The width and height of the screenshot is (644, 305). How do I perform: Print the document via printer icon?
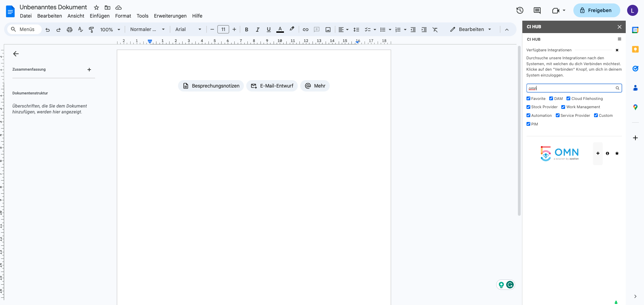(70, 30)
